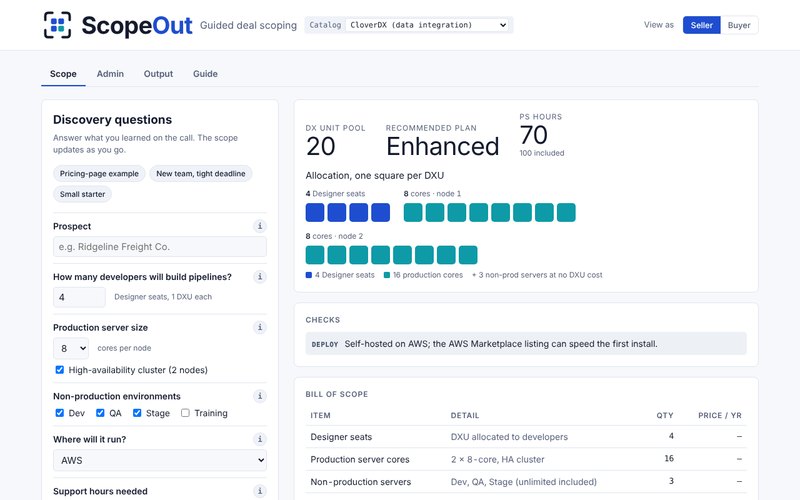Switch to the Output tab
The image size is (800, 500).
(x=158, y=74)
